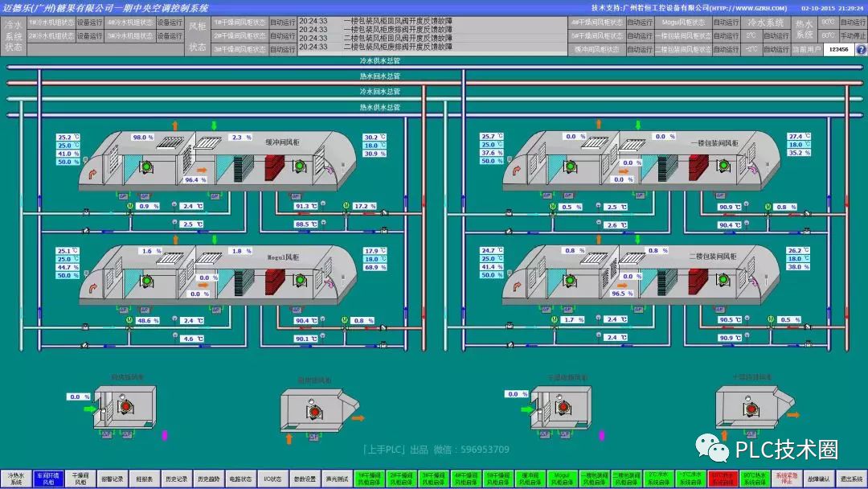This screenshot has width=868, height=489.
Task: Click the 故障确认 button
Action: 819,479
